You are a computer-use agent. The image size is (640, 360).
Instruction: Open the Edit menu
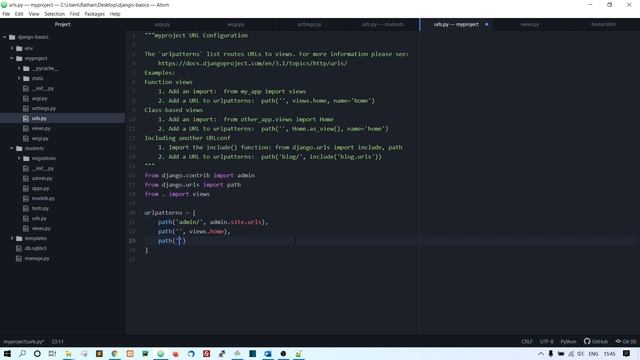pos(19,14)
